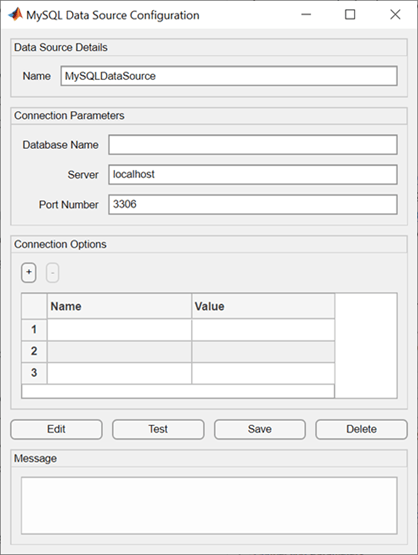This screenshot has width=418, height=555.
Task: Click the Name column header in table
Action: coord(119,306)
